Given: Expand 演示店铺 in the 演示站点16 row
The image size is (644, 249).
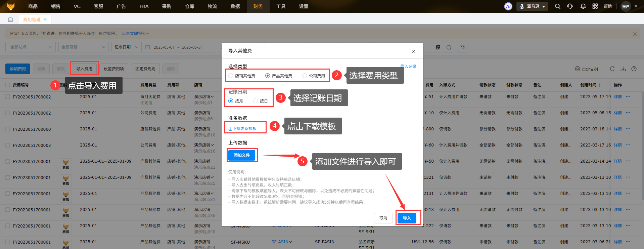Looking at the screenshot, I should [212, 145].
